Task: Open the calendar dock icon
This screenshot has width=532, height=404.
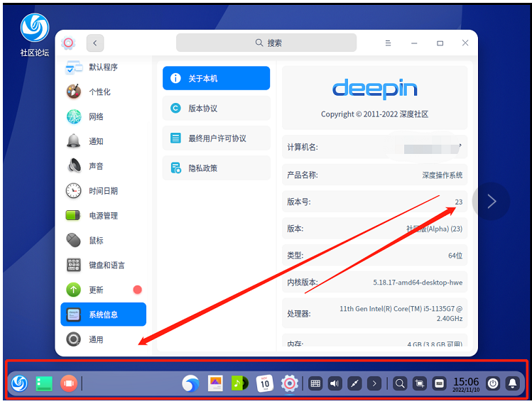Action: (x=265, y=383)
